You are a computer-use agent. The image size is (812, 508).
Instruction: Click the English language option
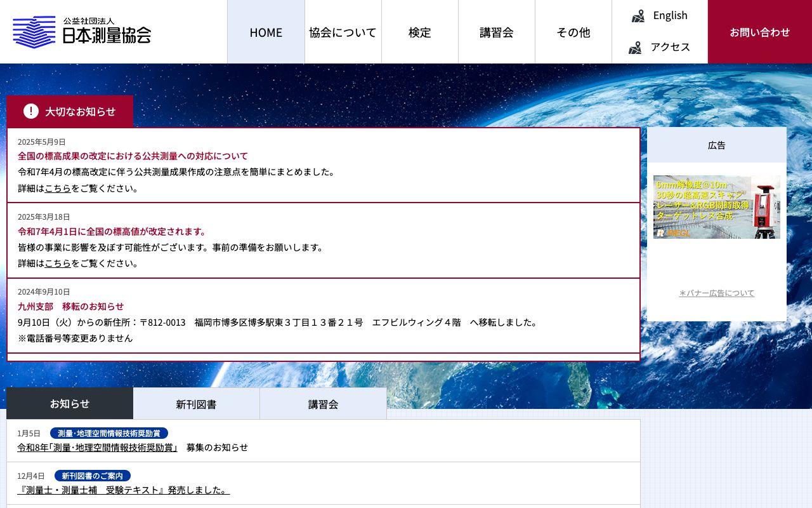point(670,15)
